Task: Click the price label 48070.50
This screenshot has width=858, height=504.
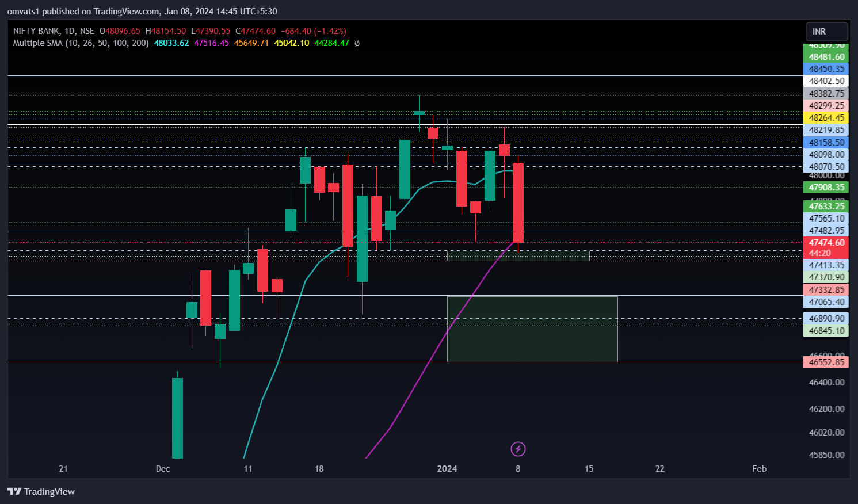Action: click(x=826, y=167)
